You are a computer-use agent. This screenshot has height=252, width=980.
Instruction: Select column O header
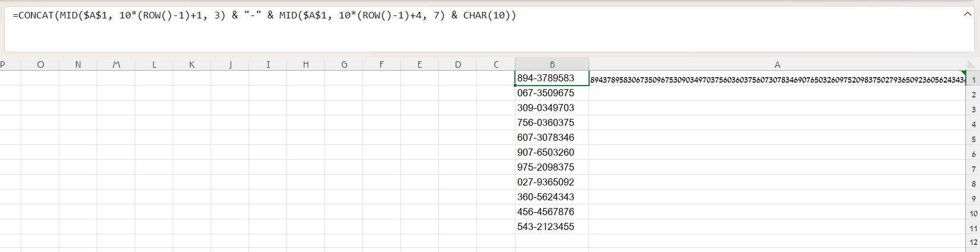40,64
